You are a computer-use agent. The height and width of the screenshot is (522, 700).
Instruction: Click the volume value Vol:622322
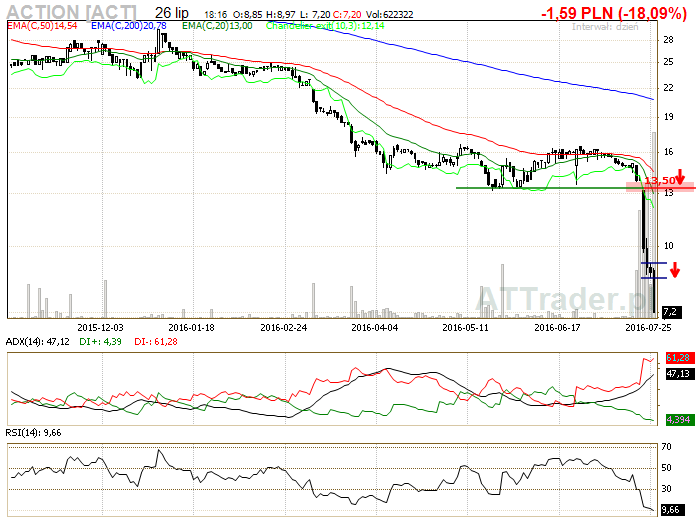click(x=389, y=15)
